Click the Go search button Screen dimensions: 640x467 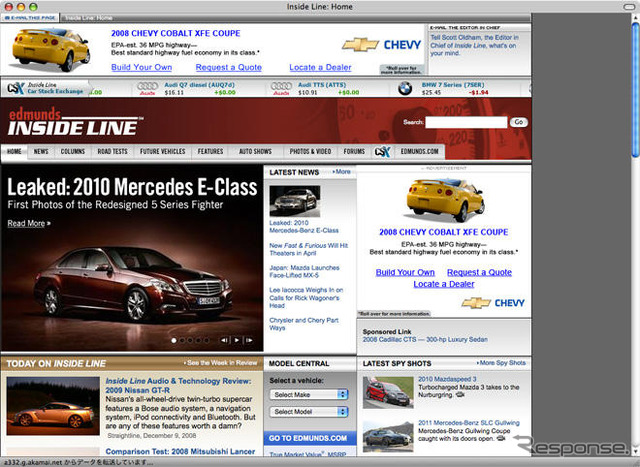(519, 122)
